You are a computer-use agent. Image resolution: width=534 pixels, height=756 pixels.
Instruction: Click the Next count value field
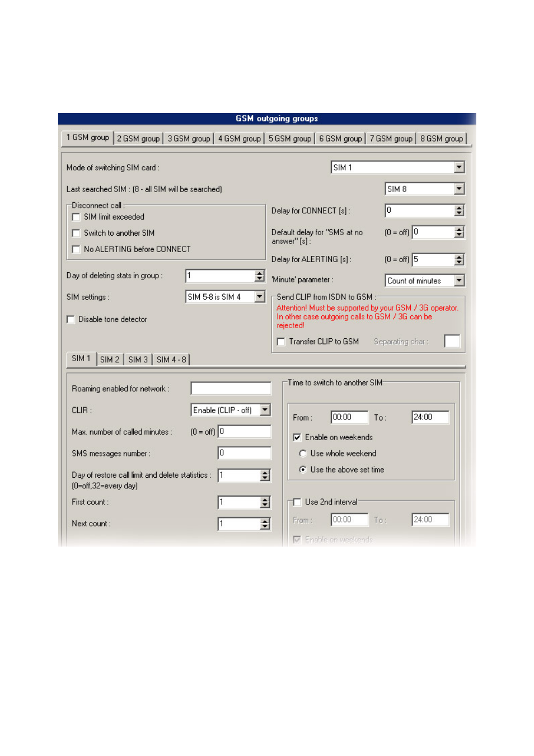239,524
